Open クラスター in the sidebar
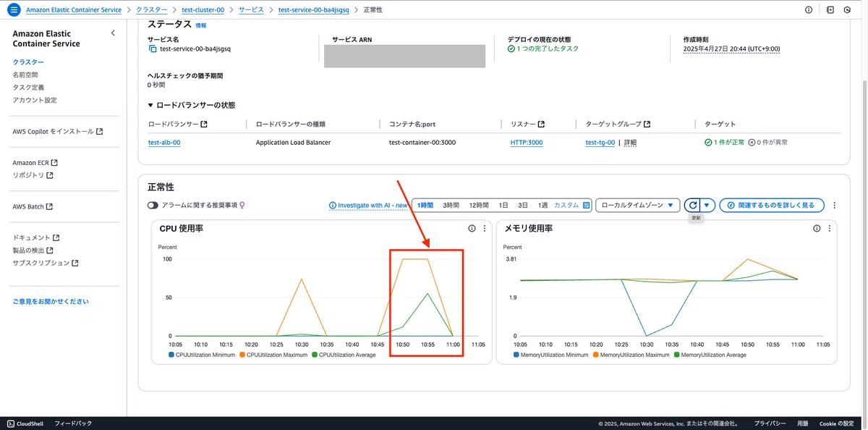The height and width of the screenshot is (430, 868). (28, 62)
